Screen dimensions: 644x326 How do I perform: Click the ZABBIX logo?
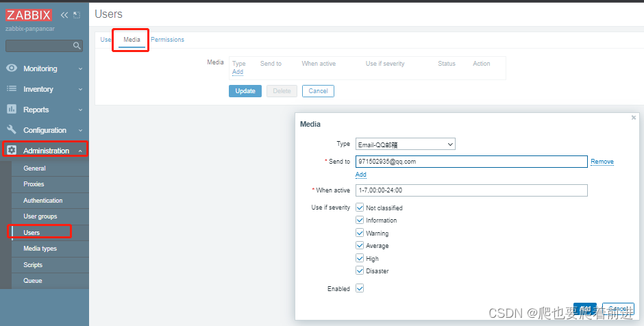click(28, 15)
